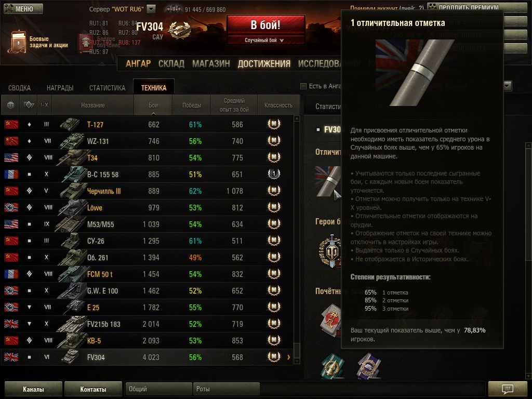Screen dimensions: 532x399
Task: Click the chat message icon button
Action: pyautogui.click(x=508, y=389)
